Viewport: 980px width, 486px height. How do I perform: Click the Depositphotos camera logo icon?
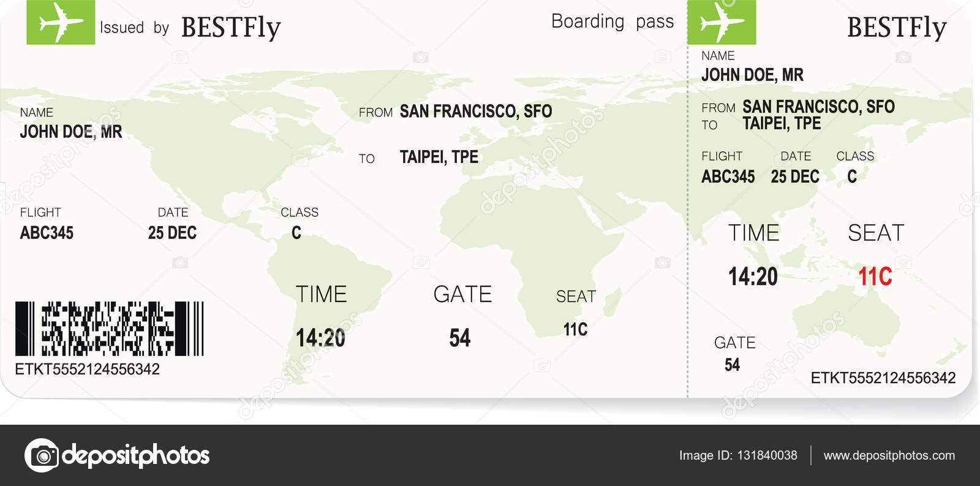click(42, 455)
